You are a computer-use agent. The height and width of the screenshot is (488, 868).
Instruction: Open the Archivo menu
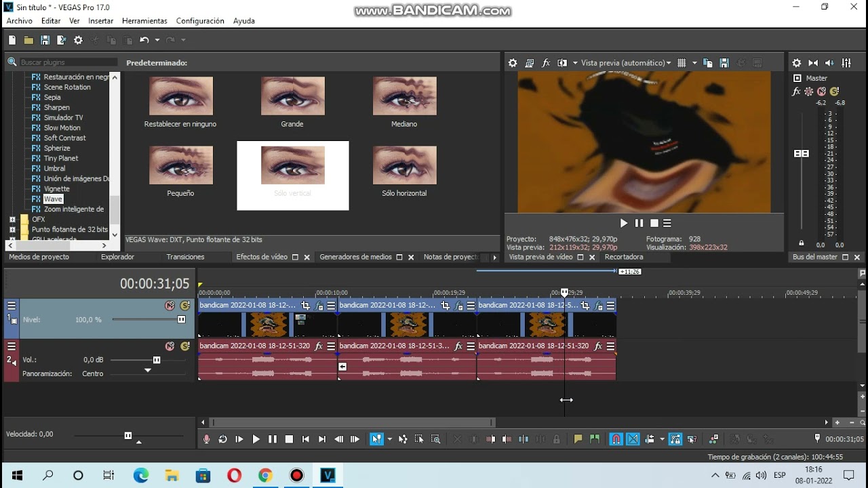tap(20, 21)
